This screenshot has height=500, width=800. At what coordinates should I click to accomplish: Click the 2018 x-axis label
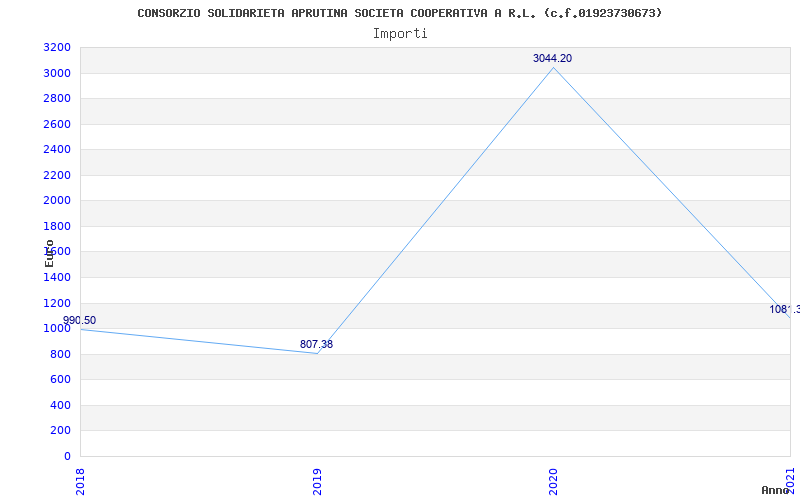coord(80,482)
